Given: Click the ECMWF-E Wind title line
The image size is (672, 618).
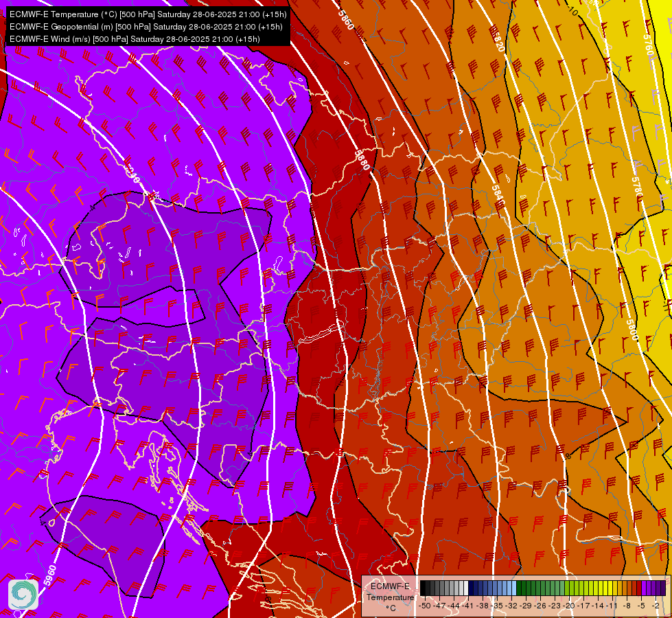Looking at the screenshot, I should click(135, 39).
